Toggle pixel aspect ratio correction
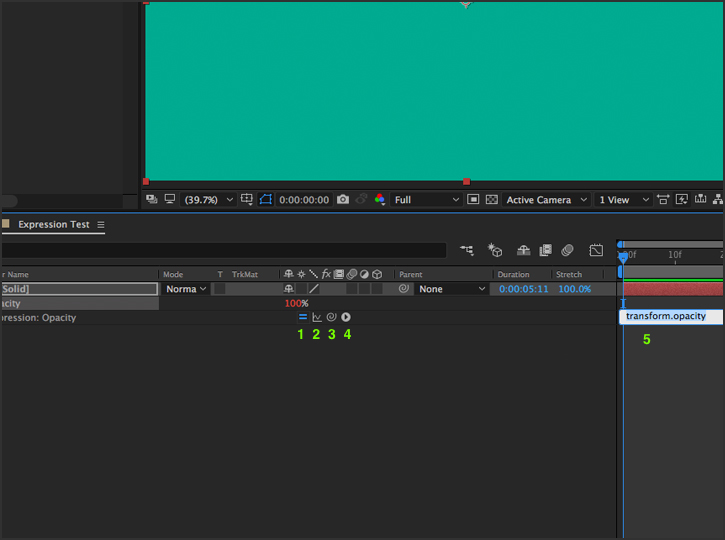This screenshot has width=725, height=540. (x=663, y=199)
